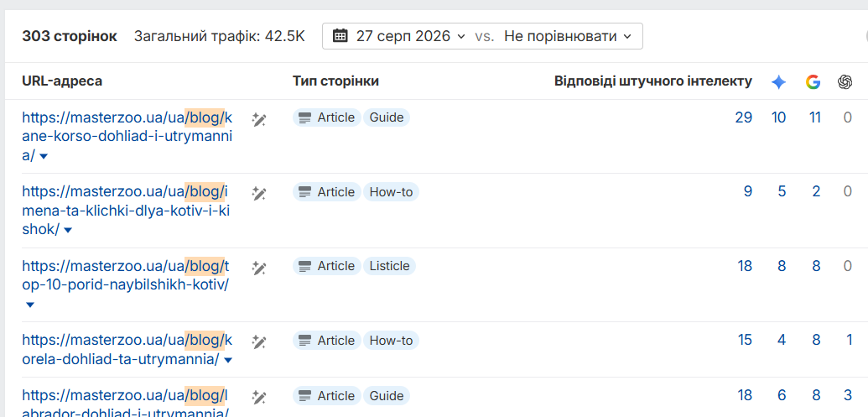This screenshot has width=868, height=417.
Task: Click the 29 AI answers value link
Action: tap(743, 117)
